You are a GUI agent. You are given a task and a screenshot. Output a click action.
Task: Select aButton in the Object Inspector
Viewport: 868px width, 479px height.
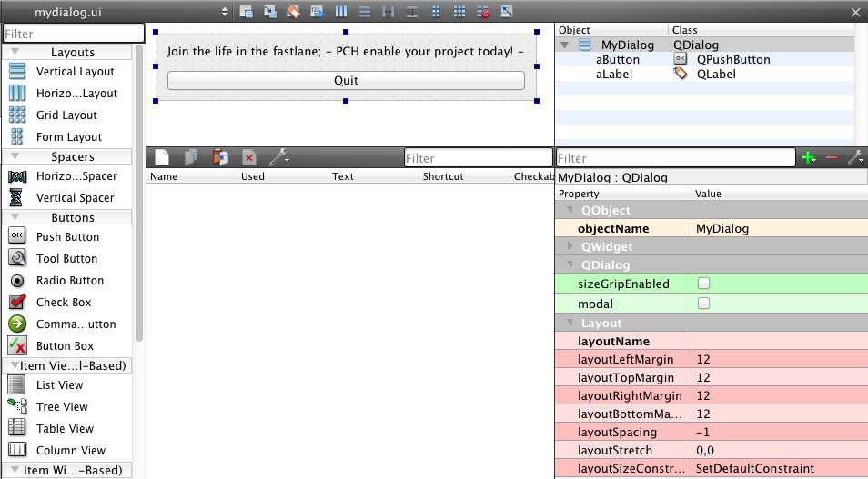click(x=618, y=59)
